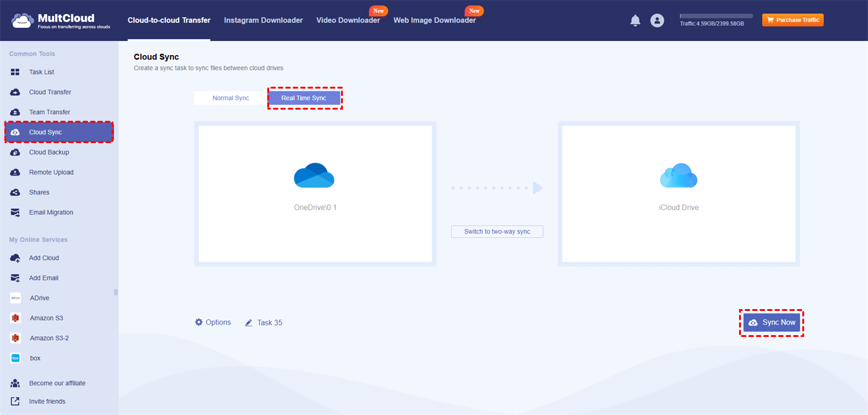Click ADrive label in services list
The image size is (868, 415).
(39, 298)
